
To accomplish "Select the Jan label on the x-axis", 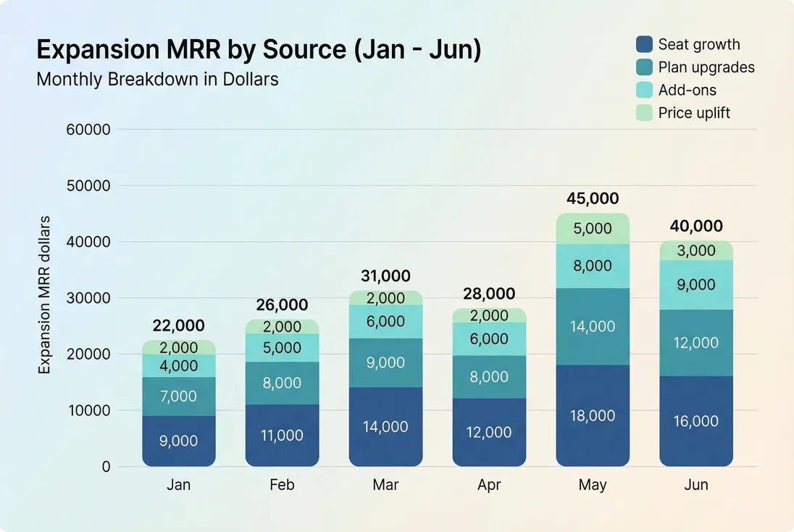I will coord(179,485).
